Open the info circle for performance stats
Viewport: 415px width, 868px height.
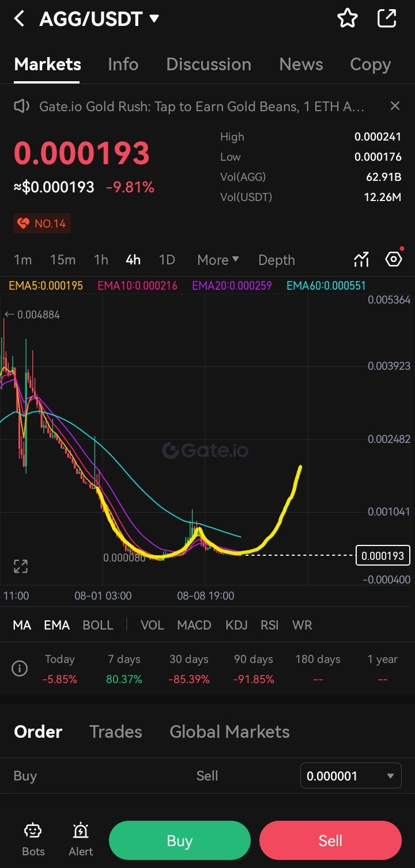click(20, 669)
